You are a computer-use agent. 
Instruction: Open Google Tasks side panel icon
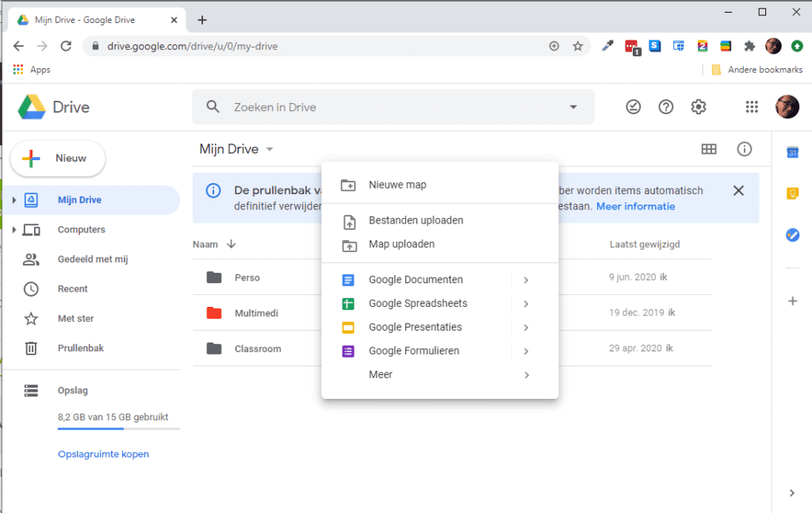(792, 235)
